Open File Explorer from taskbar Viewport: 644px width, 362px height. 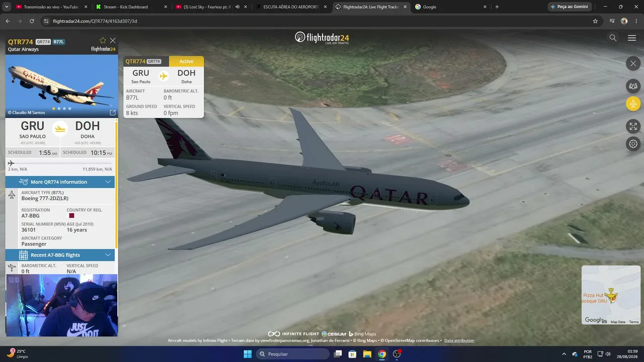367,354
